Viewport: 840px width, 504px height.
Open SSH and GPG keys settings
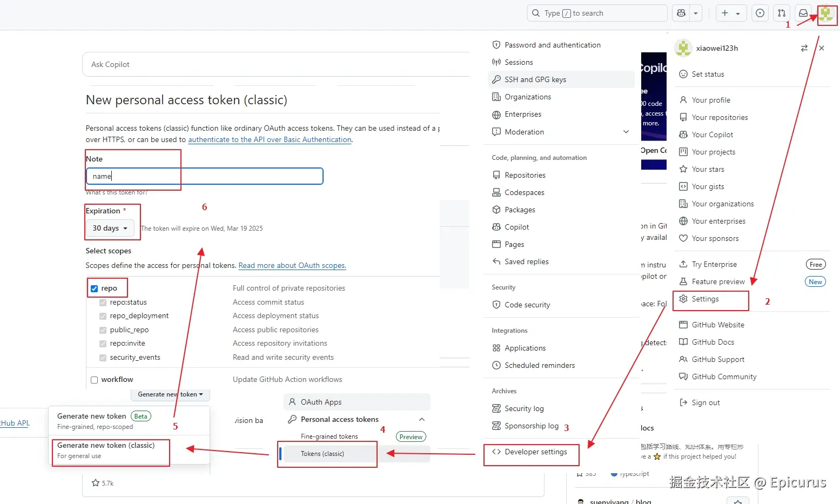(x=561, y=79)
